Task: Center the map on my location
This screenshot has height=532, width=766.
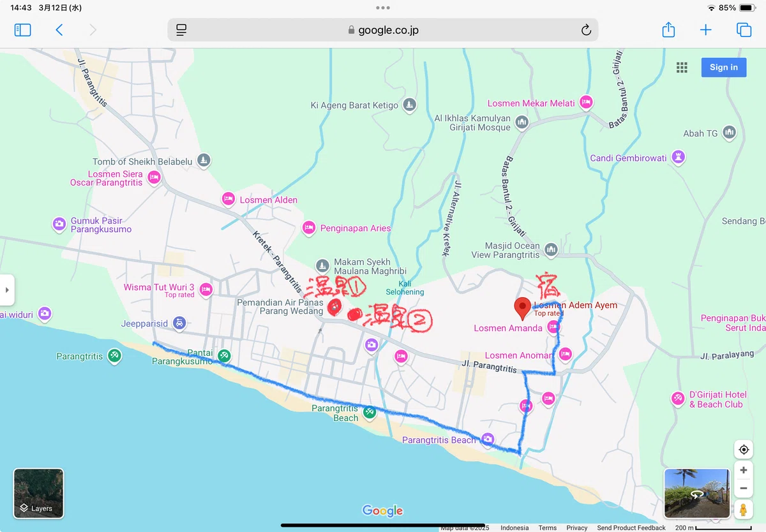Action: click(x=743, y=450)
